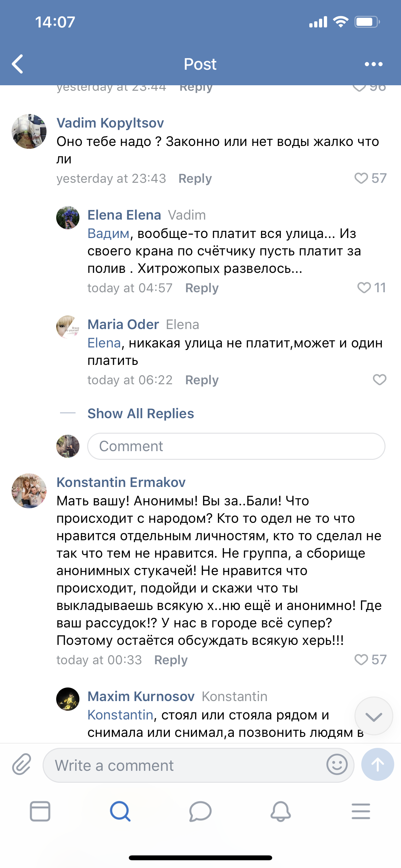Expand Show All Replies
Viewport: 401px width, 868px height.
point(140,413)
